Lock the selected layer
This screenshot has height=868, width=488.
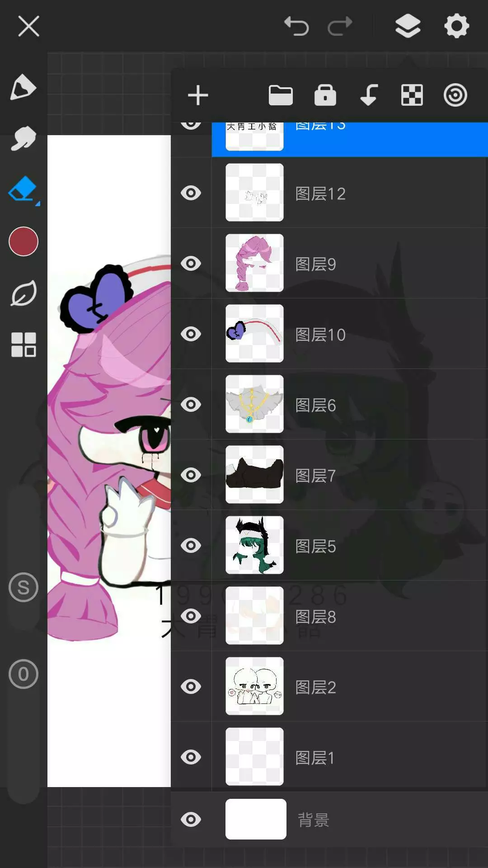325,95
